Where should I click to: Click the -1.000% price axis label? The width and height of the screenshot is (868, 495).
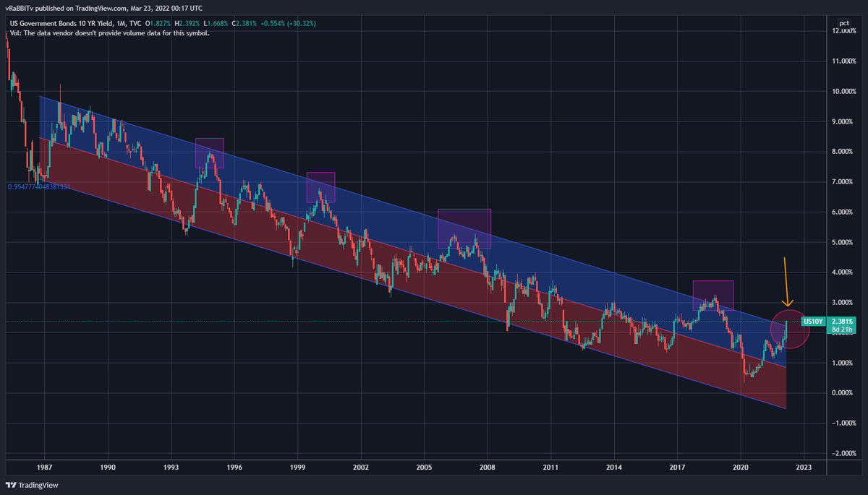pyautogui.click(x=843, y=423)
